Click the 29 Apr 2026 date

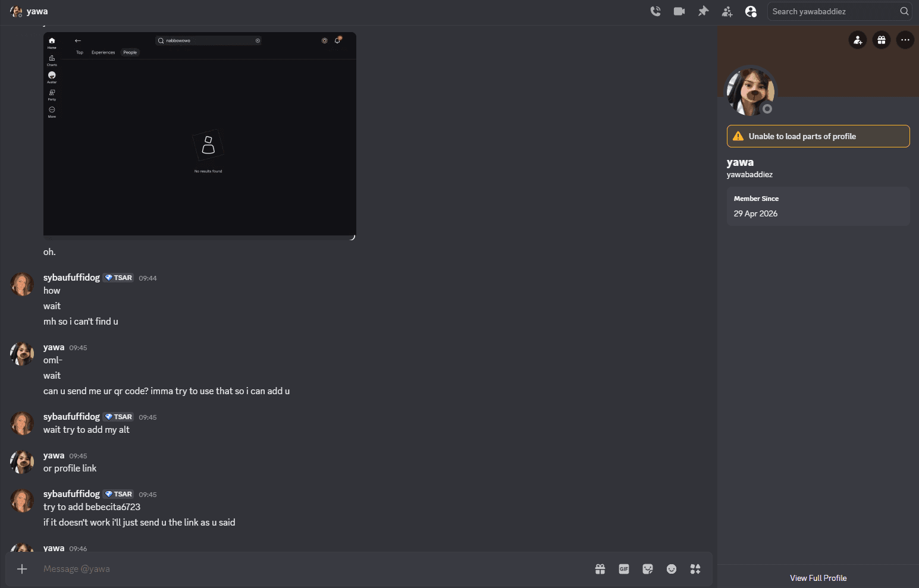click(x=755, y=213)
